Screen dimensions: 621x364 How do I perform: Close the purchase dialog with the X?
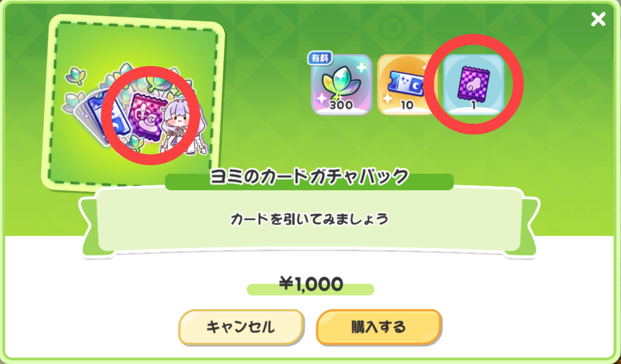598,19
